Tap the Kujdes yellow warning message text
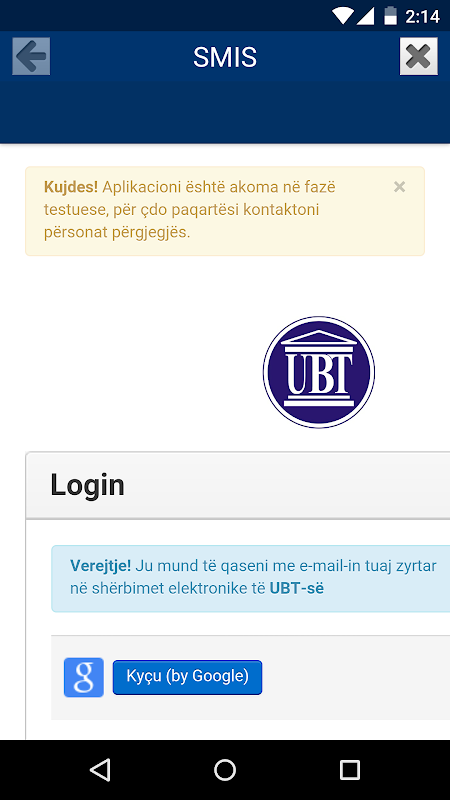The height and width of the screenshot is (800, 450). pos(190,210)
